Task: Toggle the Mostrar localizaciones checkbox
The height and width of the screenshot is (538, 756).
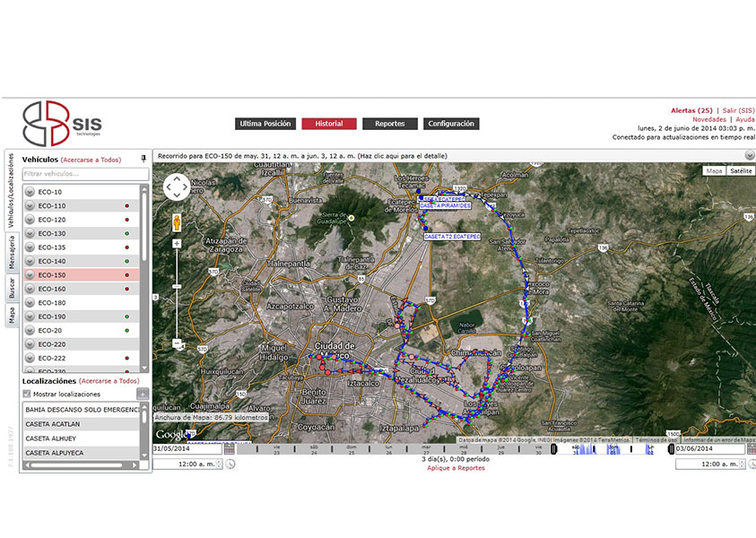Action: pos(27,394)
